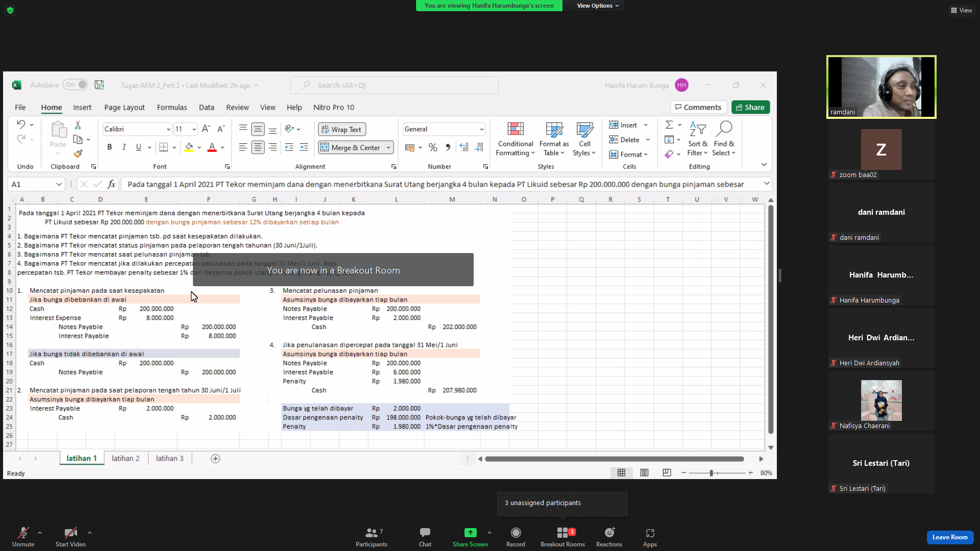Switch to Page Break Preview in status bar
The height and width of the screenshot is (551, 980).
[x=667, y=473]
